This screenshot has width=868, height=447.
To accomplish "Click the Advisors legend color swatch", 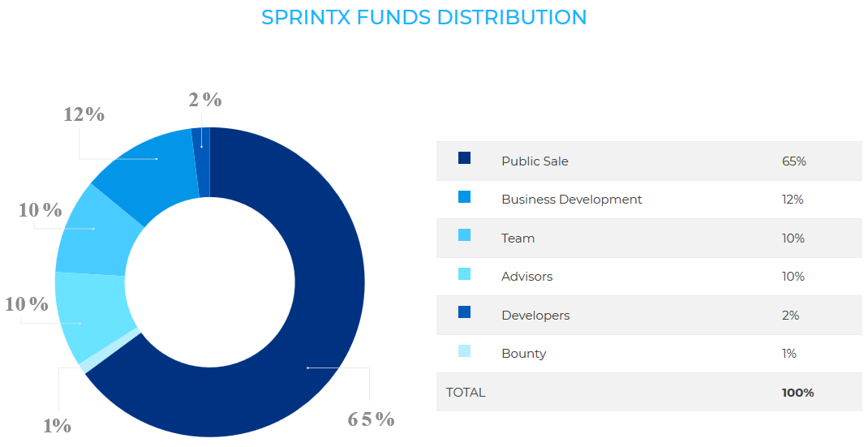I will coord(464,274).
